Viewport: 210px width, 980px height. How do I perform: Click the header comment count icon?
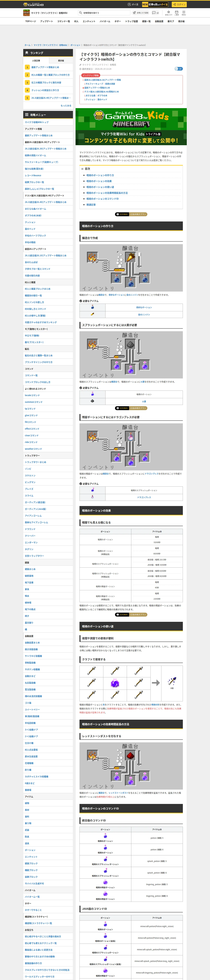[156, 13]
